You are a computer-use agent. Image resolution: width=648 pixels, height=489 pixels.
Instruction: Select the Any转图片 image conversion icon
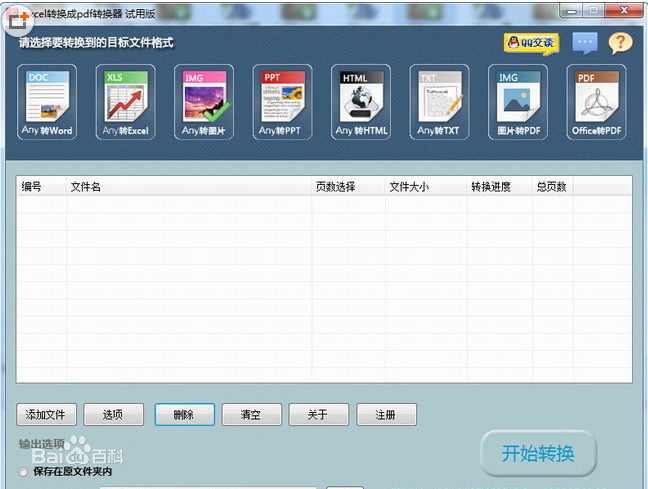(204, 102)
